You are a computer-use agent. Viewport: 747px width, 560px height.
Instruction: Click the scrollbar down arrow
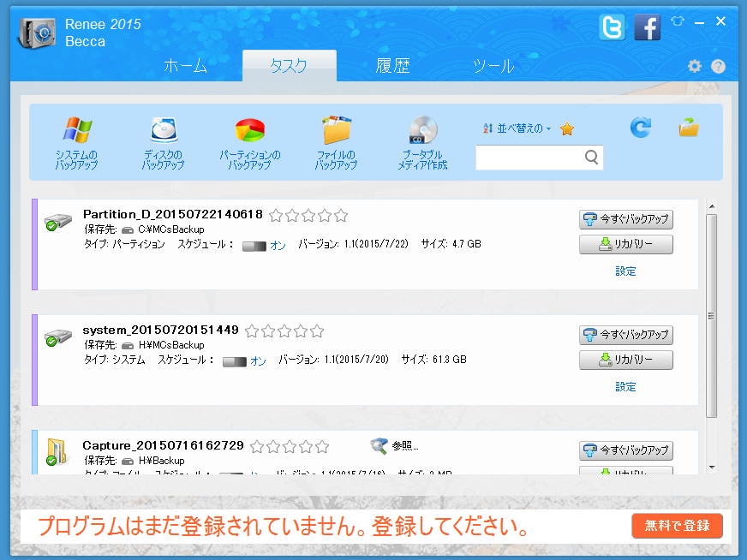712,468
